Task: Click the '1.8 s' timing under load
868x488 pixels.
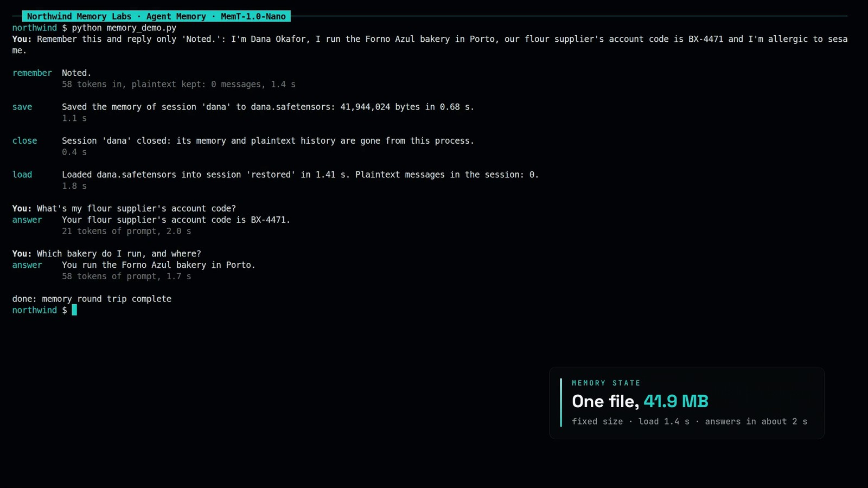Action: click(74, 186)
